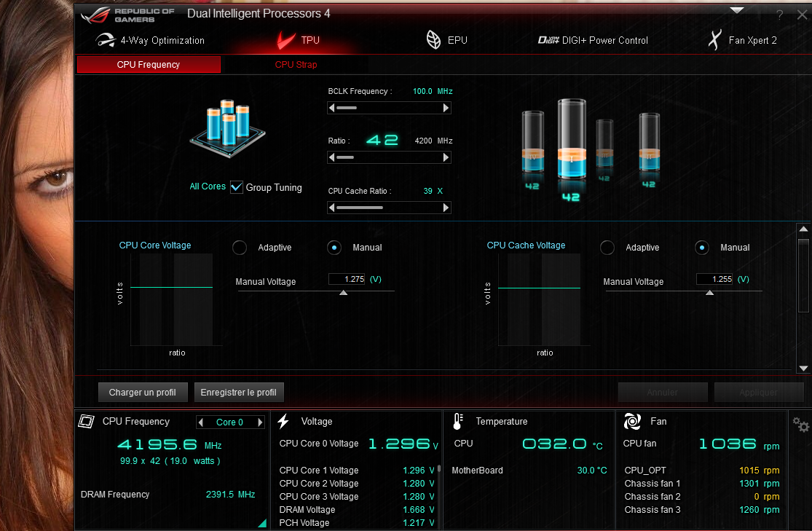812x531 pixels.
Task: Click the red TPU swoosh icon
Action: 285,40
